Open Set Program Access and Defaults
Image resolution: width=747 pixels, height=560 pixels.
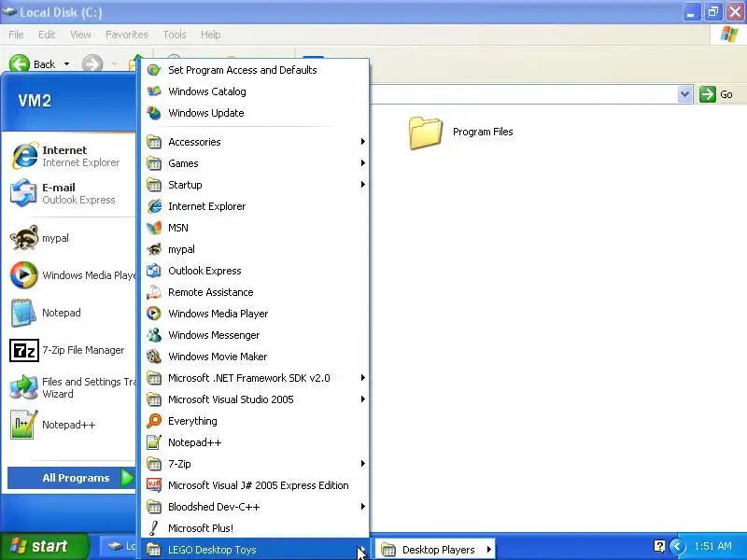tap(255, 70)
